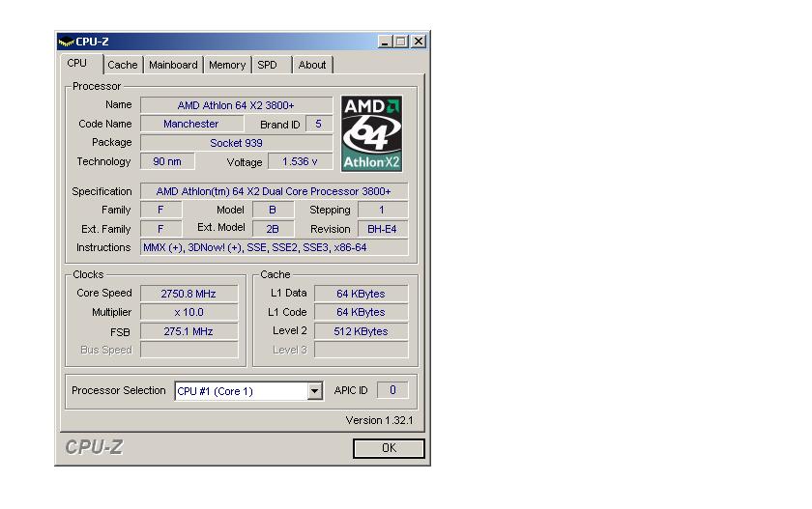Click the AMD Athlon 64 X2 logo

click(x=371, y=133)
